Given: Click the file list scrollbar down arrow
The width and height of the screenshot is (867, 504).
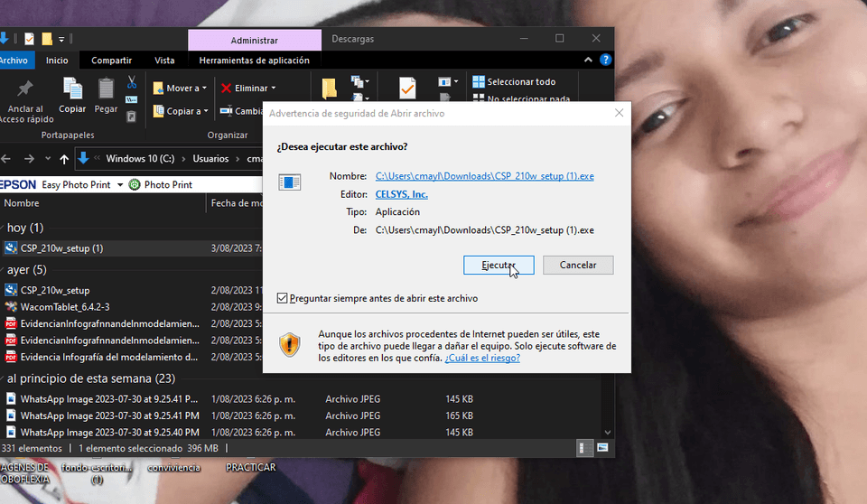Looking at the screenshot, I should pos(608,433).
